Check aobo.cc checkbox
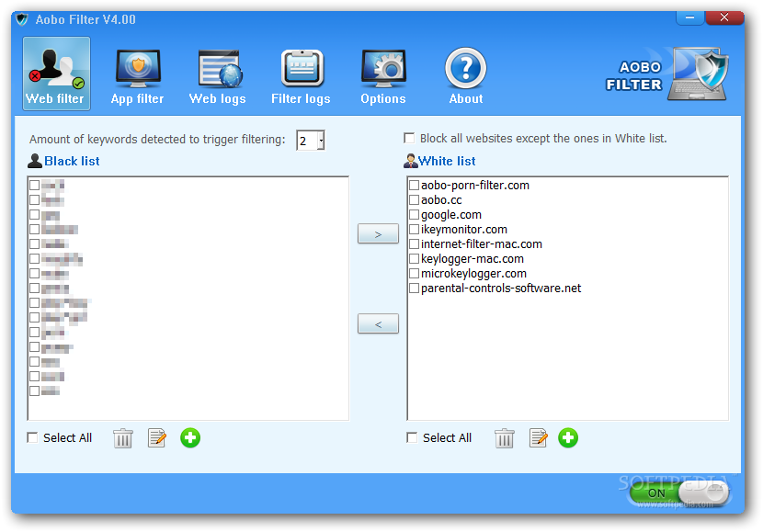 pyautogui.click(x=414, y=200)
